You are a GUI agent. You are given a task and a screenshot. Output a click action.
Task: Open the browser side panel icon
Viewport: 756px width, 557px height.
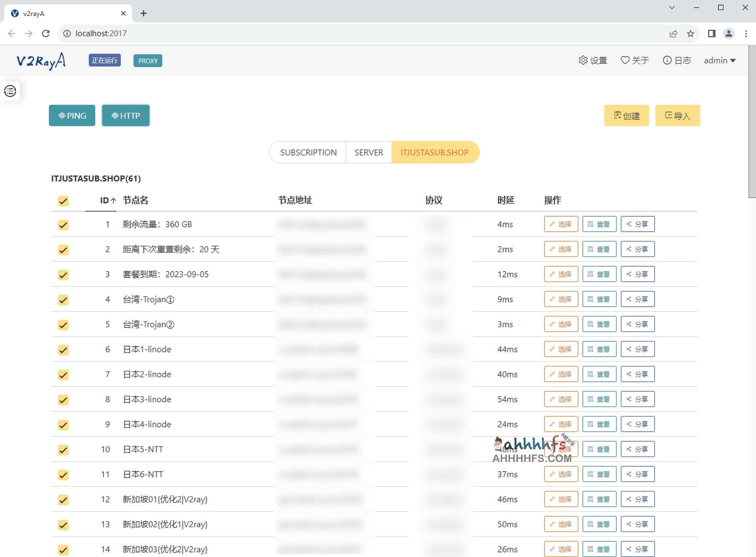711,33
